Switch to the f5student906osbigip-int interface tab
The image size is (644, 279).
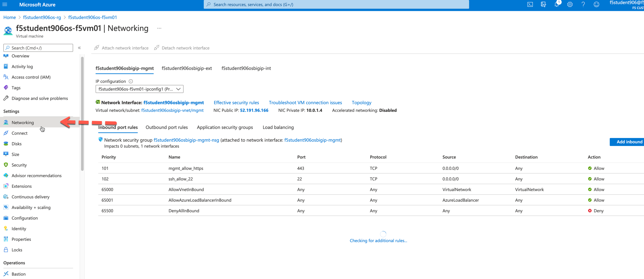click(246, 68)
